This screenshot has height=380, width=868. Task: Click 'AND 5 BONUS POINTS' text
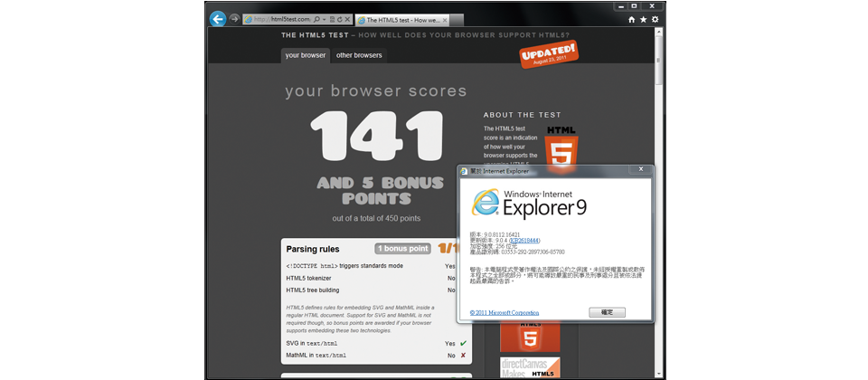[x=381, y=191]
